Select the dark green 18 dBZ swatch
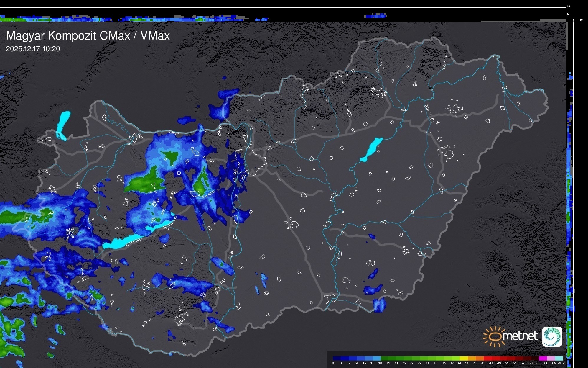The height and width of the screenshot is (368, 588). point(384,358)
